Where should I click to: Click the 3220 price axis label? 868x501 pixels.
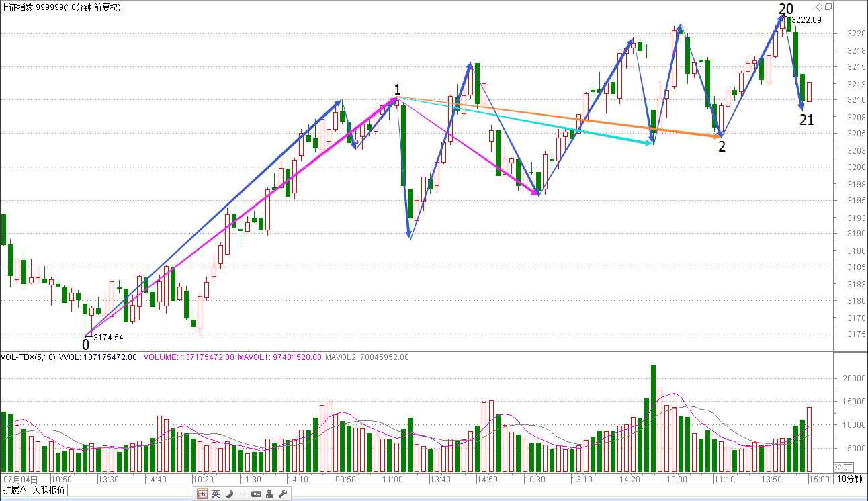point(856,34)
